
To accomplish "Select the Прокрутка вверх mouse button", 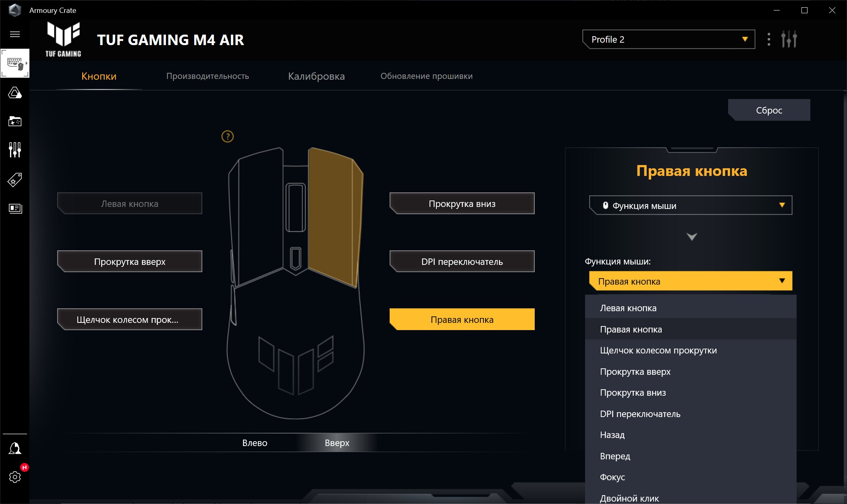I will click(130, 261).
